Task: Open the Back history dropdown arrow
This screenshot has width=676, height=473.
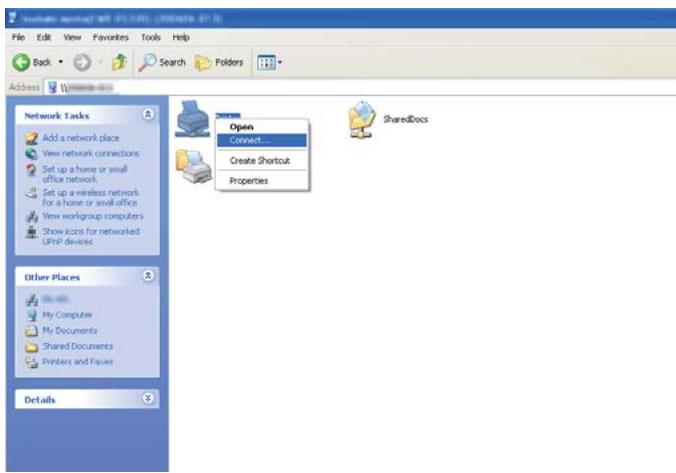Action: [x=61, y=62]
